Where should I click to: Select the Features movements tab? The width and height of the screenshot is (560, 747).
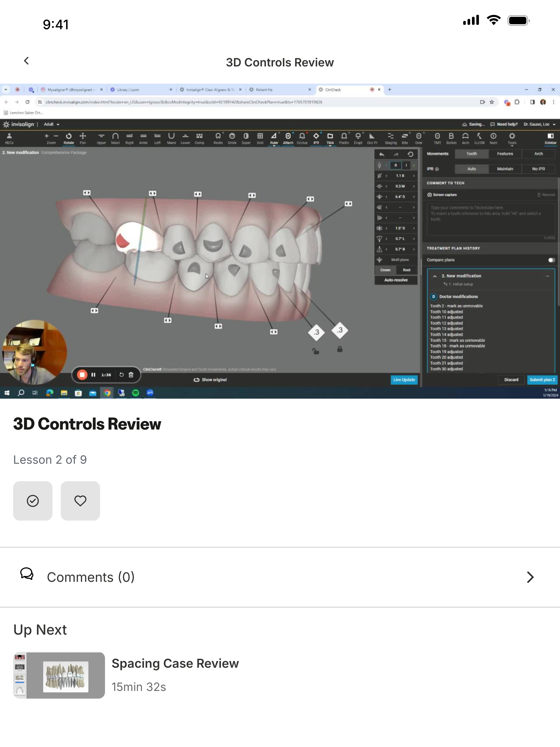[505, 154]
